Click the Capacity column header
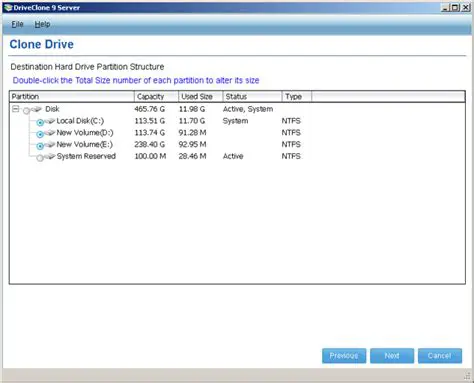 coord(156,97)
